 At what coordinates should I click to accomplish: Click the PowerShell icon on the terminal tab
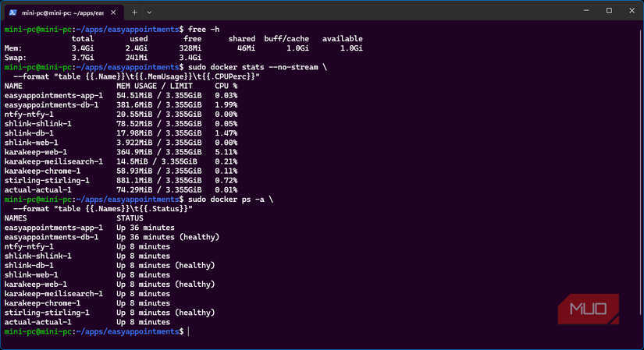click(x=12, y=12)
